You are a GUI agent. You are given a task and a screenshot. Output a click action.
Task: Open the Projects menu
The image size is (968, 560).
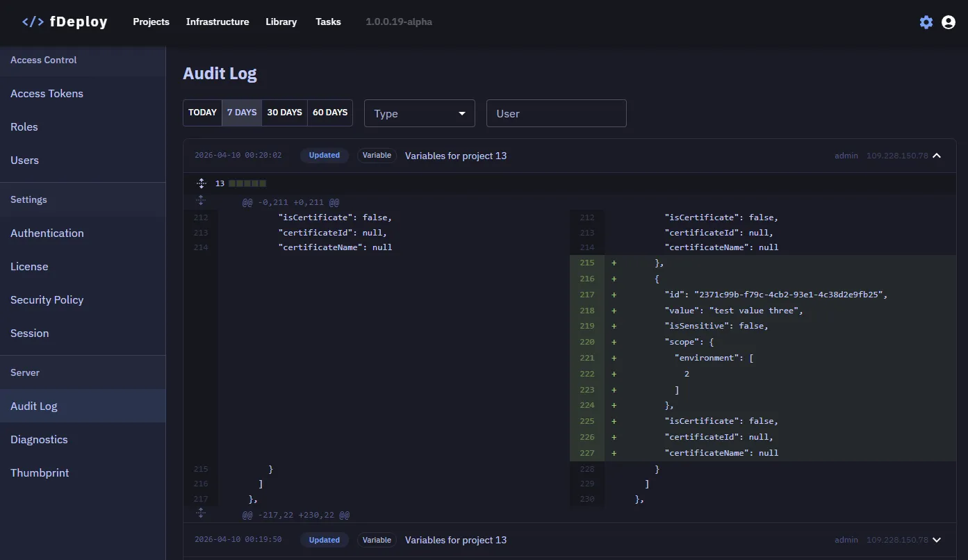(151, 22)
